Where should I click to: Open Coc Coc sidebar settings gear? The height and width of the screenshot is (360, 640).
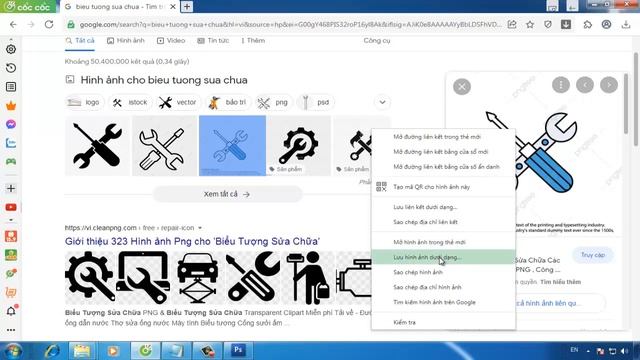11,49
